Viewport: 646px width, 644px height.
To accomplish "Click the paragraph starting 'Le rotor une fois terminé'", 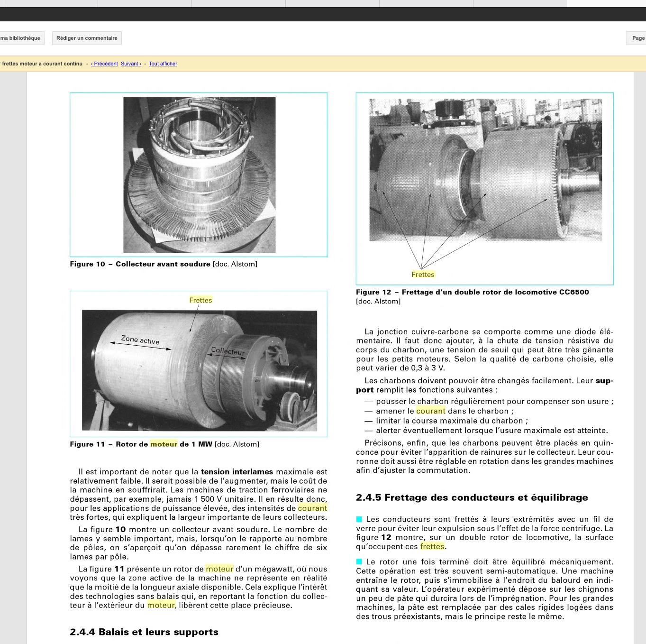I will [x=484, y=589].
